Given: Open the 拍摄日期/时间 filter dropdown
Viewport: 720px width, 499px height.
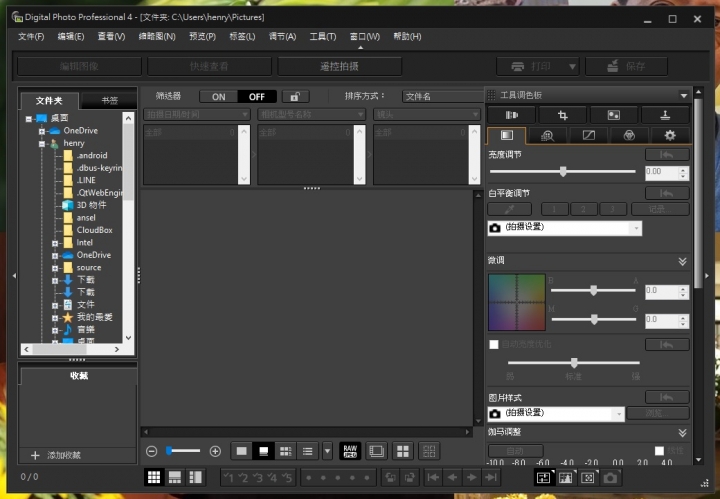Looking at the screenshot, I should coord(197,114).
